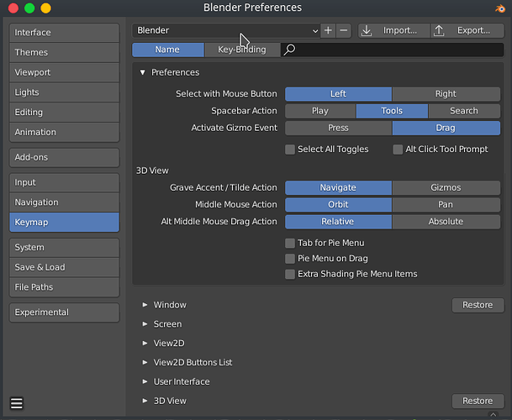
Task: Expand the View2D keymap section
Action: [145, 344]
